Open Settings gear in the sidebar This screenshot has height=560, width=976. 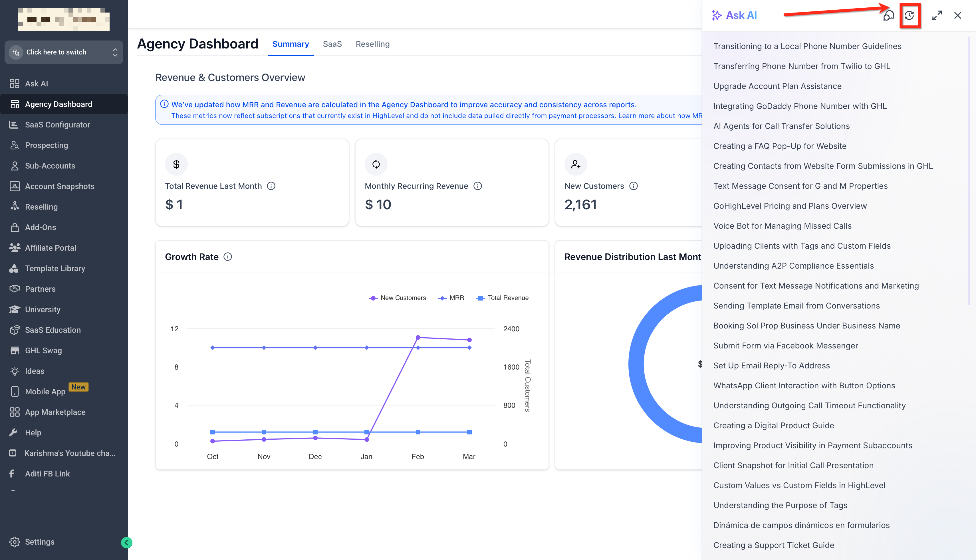click(x=15, y=541)
